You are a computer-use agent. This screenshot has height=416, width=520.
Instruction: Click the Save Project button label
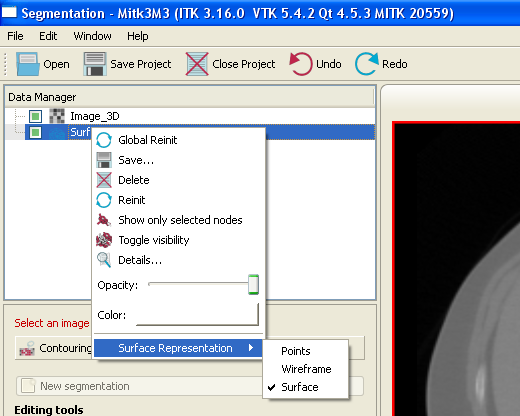pyautogui.click(x=141, y=64)
